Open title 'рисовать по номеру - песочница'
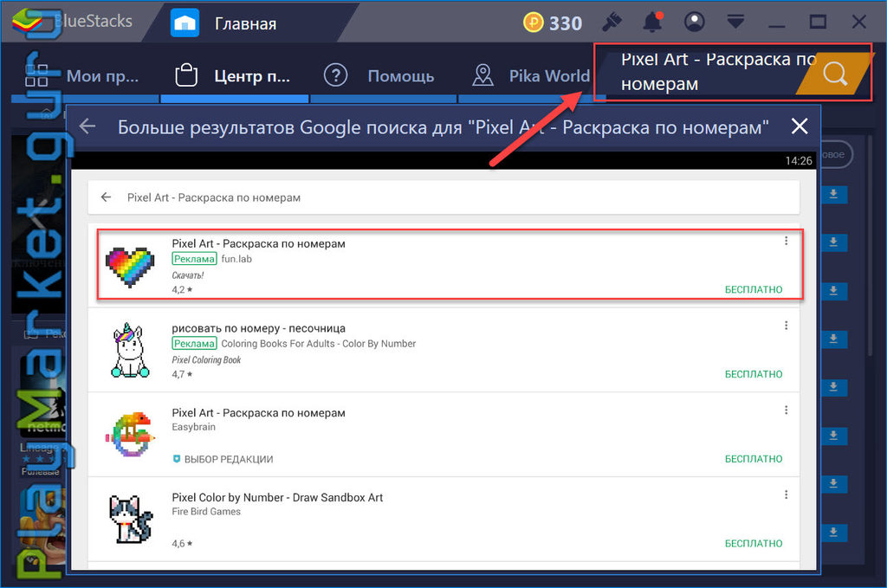 point(258,328)
